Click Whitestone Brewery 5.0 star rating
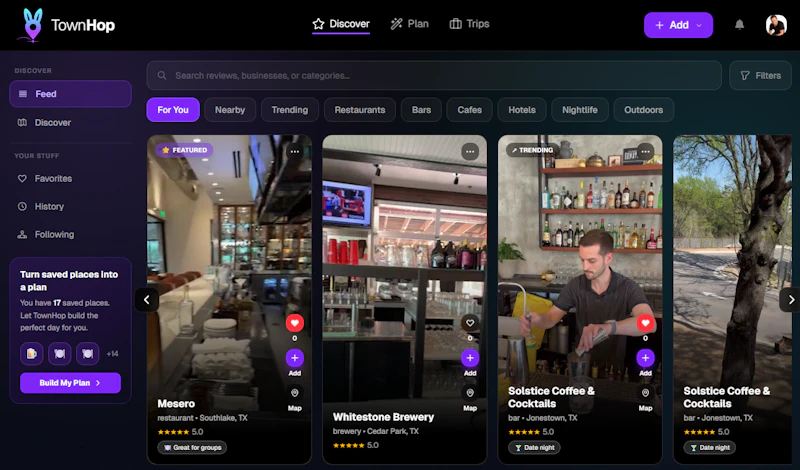 356,445
